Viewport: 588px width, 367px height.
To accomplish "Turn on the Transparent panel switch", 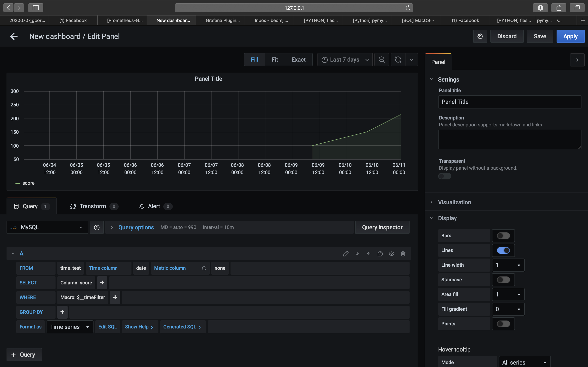I will click(x=444, y=176).
